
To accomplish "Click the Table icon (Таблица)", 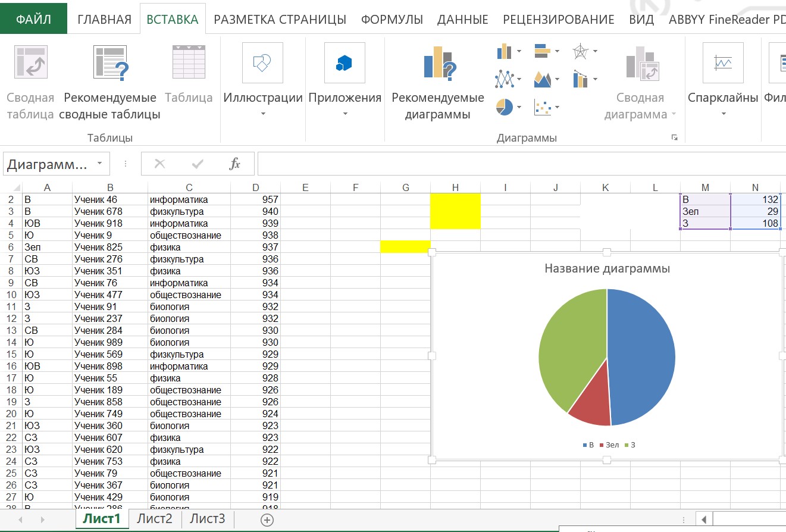I will 189,62.
